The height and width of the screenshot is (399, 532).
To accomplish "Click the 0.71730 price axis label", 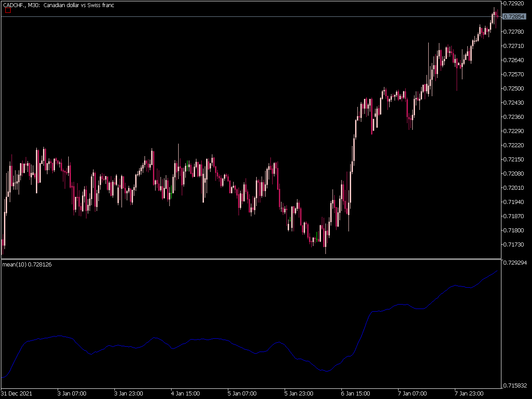I will (x=514, y=244).
